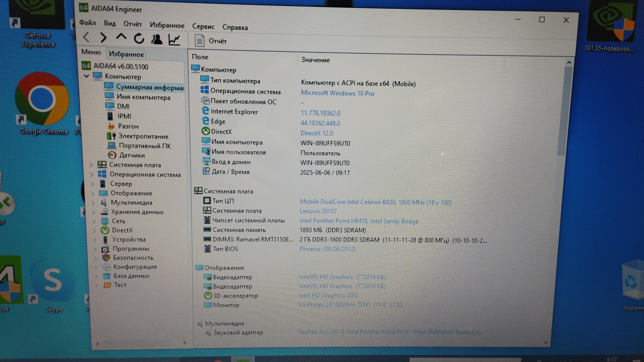The image size is (644, 362).
Task: Click the Up level arrow icon
Action: [x=121, y=37]
